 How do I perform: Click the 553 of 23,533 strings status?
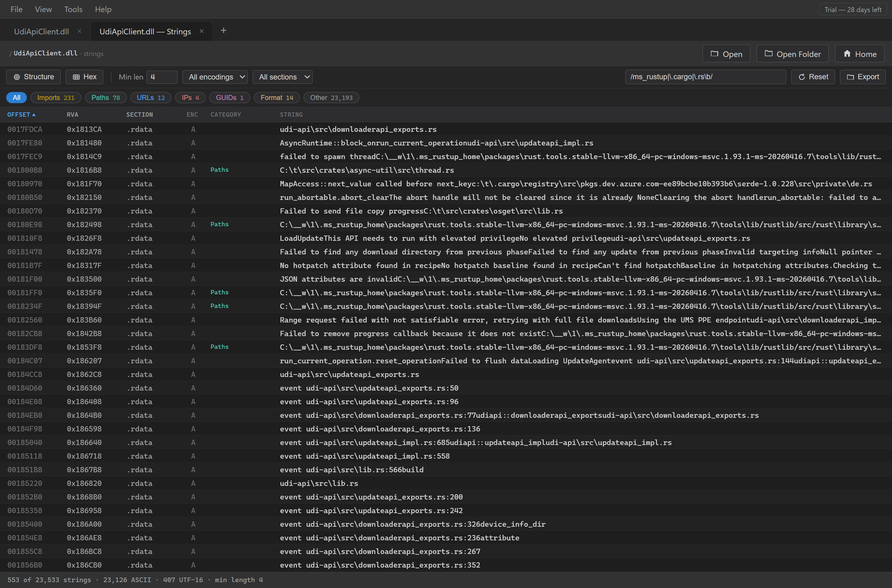pyautogui.click(x=49, y=580)
